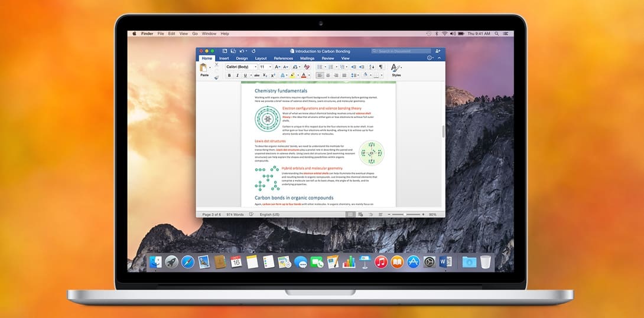Open the Calibri (Body) font dropdown
Image resolution: width=644 pixels, height=318 pixels.
241,67
